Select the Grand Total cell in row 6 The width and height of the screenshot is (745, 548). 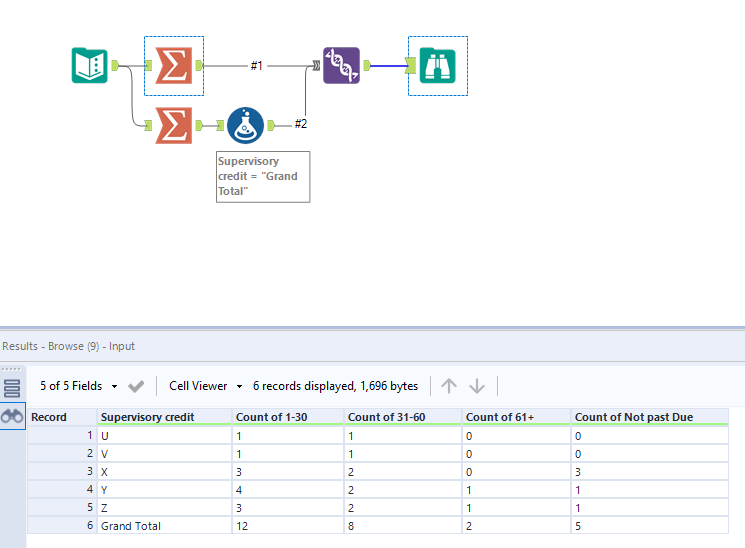(131, 526)
